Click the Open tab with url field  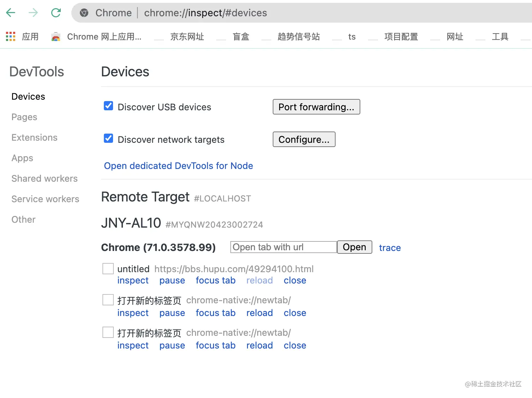click(x=284, y=247)
